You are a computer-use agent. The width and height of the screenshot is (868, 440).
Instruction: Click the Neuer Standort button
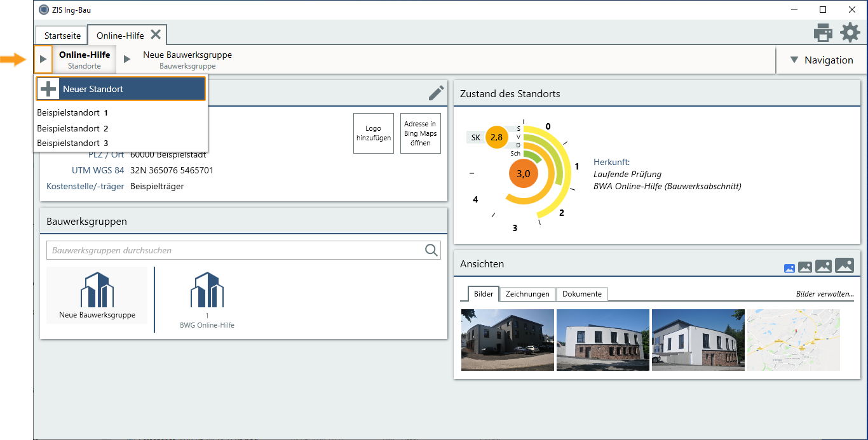(x=121, y=89)
